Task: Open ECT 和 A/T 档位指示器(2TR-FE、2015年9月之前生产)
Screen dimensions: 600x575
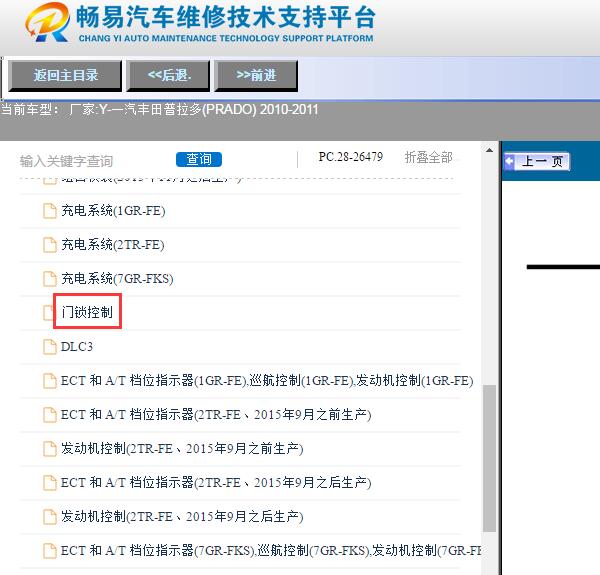Action: coord(216,415)
